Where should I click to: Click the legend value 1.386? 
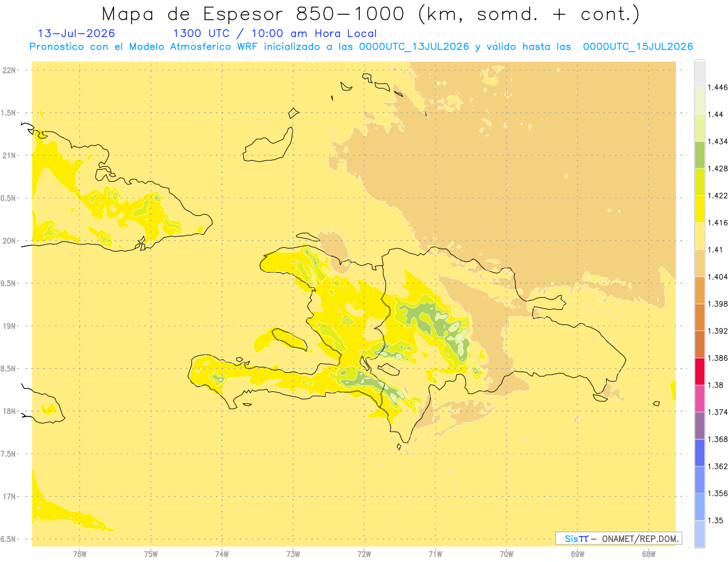[718, 358]
